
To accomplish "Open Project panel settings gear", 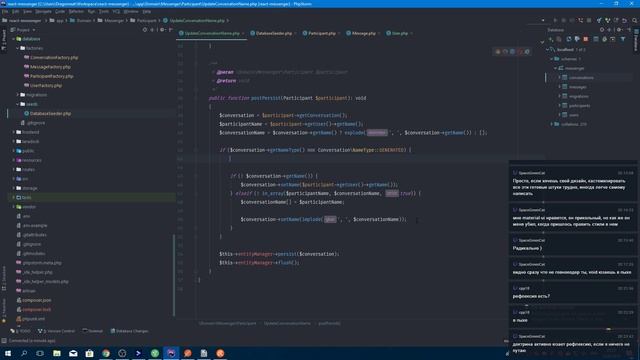I will pos(162,30).
